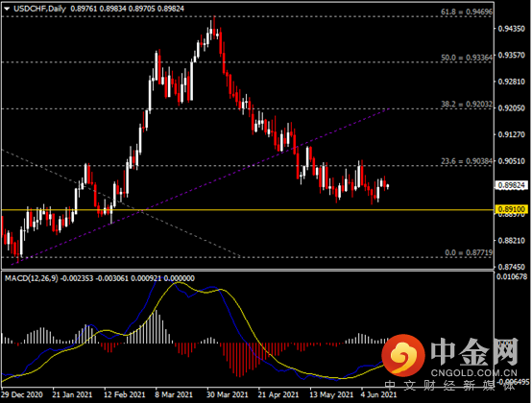Click the MACD(12,26,9) indicator label
The width and height of the screenshot is (532, 403).
tap(32, 278)
